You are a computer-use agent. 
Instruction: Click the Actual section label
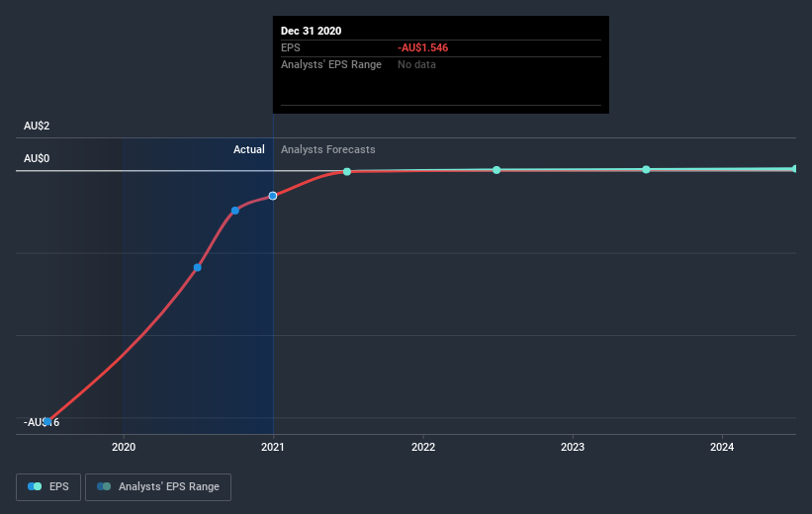point(249,149)
